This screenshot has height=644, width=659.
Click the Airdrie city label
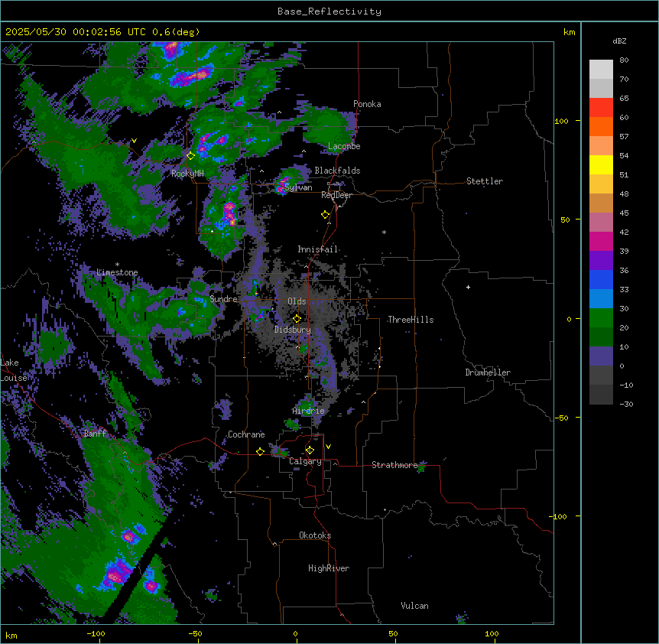(x=308, y=411)
